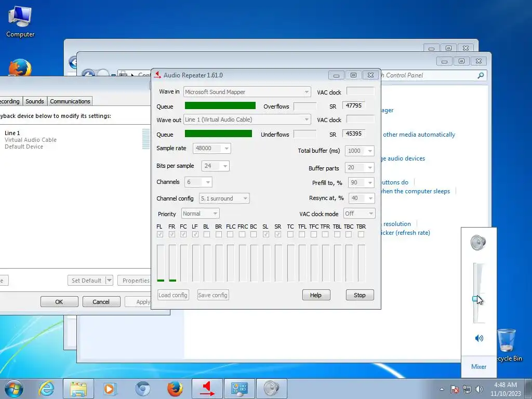Click the FC channel checkbox
Screen dimensions: 532x399
(183, 234)
